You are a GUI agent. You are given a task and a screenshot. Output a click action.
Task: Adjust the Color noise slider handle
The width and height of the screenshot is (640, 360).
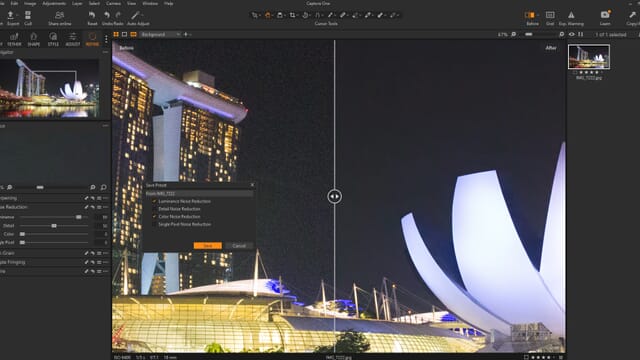[22, 234]
